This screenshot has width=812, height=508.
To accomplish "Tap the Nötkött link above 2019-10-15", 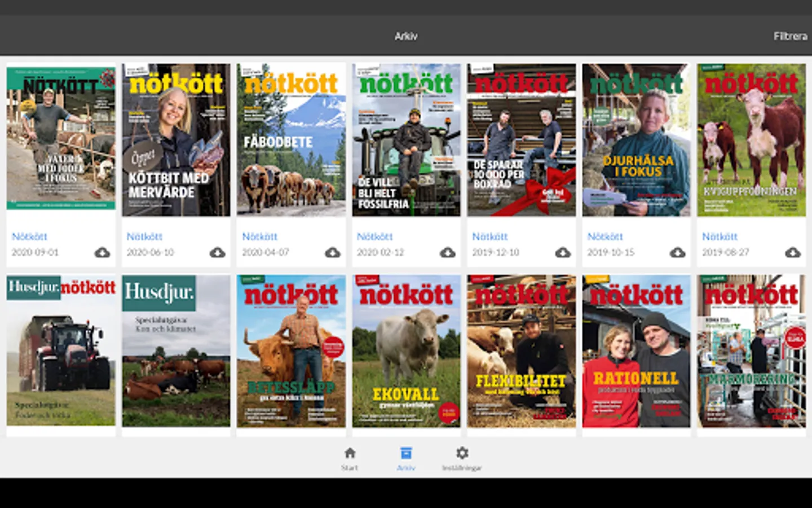I will coord(605,237).
